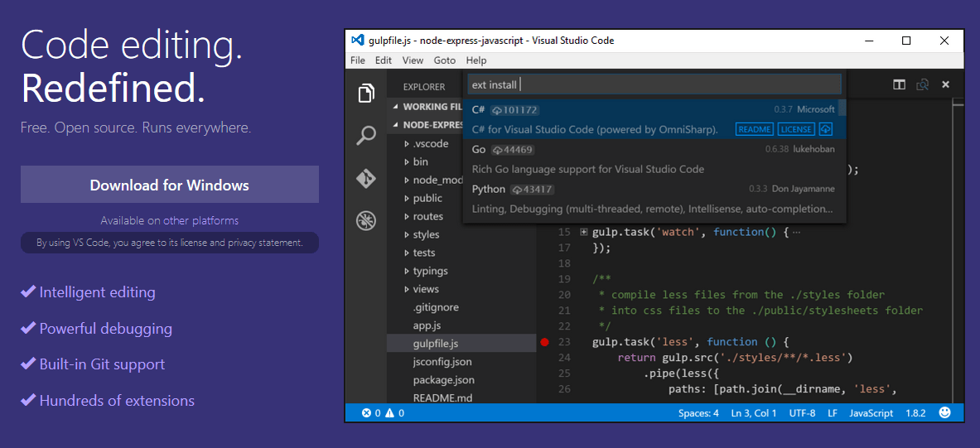The height and width of the screenshot is (448, 980).
Task: Open README.md in the explorer
Action: click(x=442, y=398)
